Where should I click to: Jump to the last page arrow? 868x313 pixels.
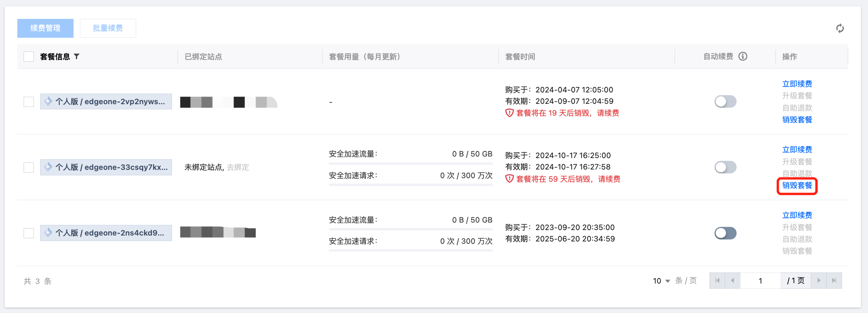click(834, 281)
